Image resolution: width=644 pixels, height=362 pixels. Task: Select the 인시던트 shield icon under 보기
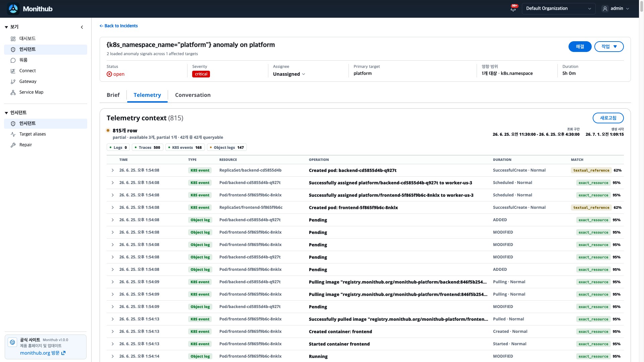(13, 50)
